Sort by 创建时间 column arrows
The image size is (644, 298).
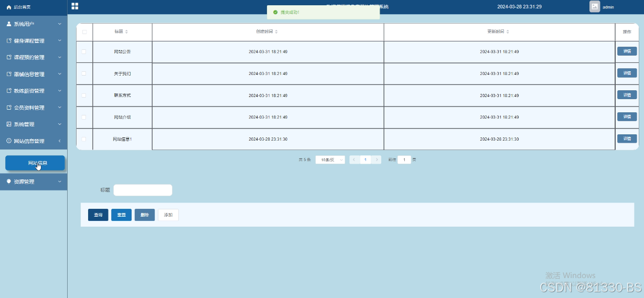[276, 32]
